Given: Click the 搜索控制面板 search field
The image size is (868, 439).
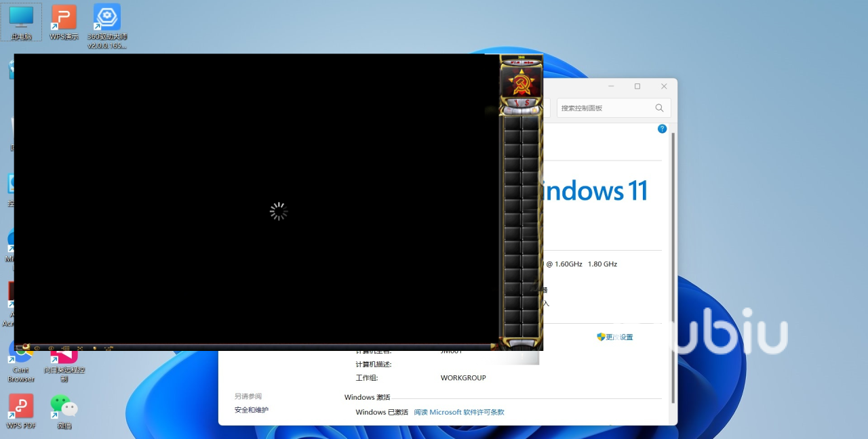Looking at the screenshot, I should [x=604, y=108].
